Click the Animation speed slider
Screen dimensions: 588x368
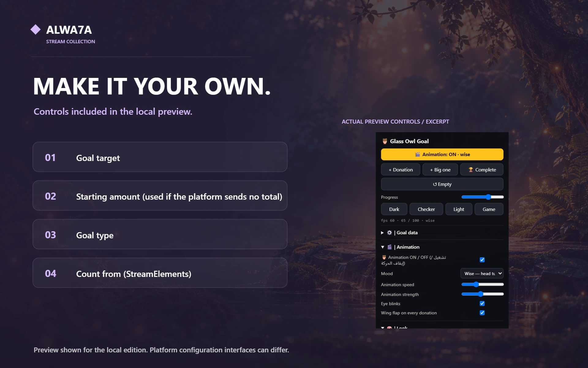tap(482, 285)
